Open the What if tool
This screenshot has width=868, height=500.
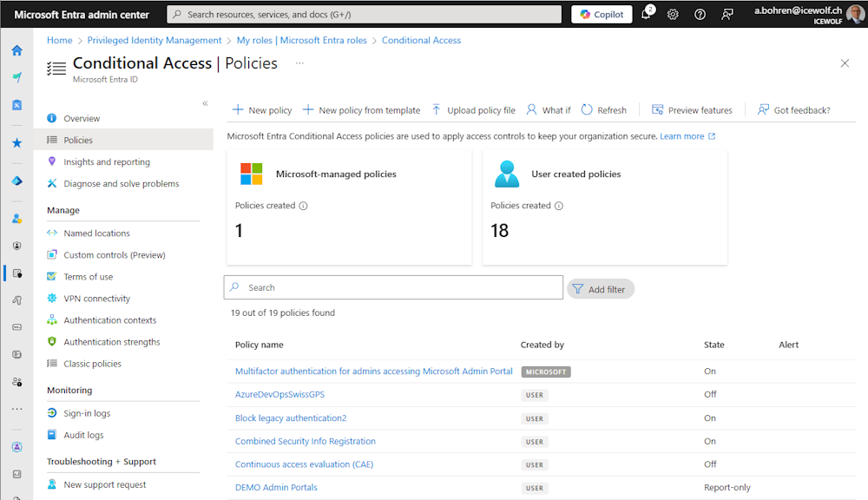(548, 110)
